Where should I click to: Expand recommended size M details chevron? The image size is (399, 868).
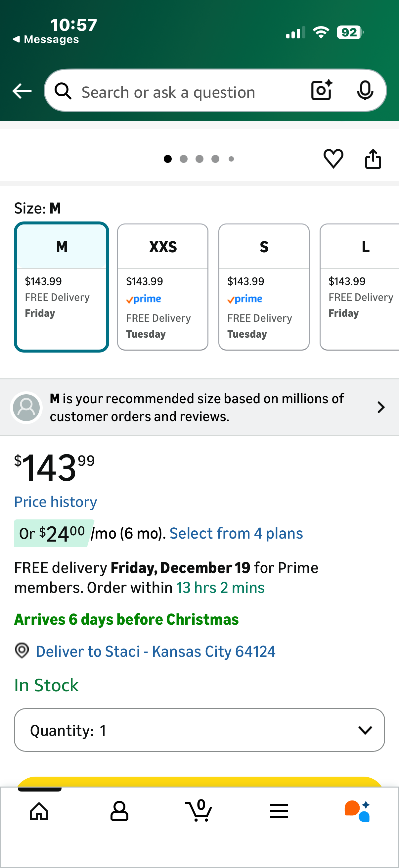coord(381,407)
